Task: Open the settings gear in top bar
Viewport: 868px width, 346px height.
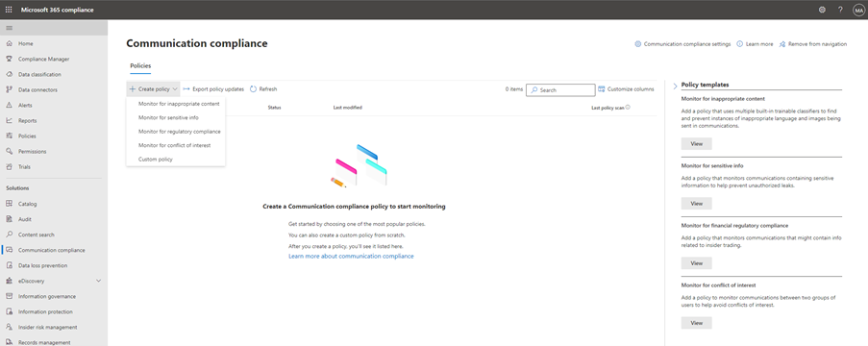Action: pyautogui.click(x=822, y=10)
